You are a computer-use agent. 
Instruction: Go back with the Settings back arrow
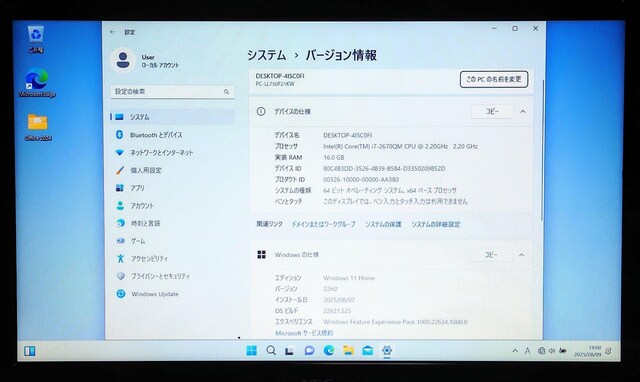coord(113,32)
